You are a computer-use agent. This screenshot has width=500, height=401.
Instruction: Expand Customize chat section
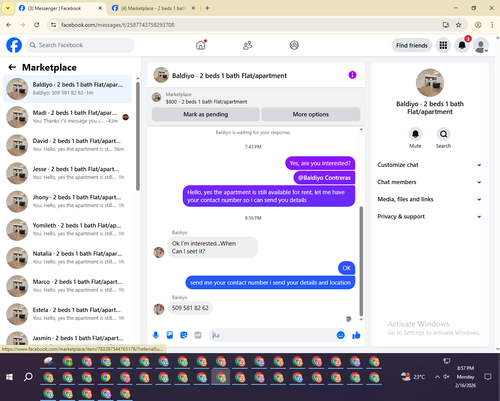point(429,165)
